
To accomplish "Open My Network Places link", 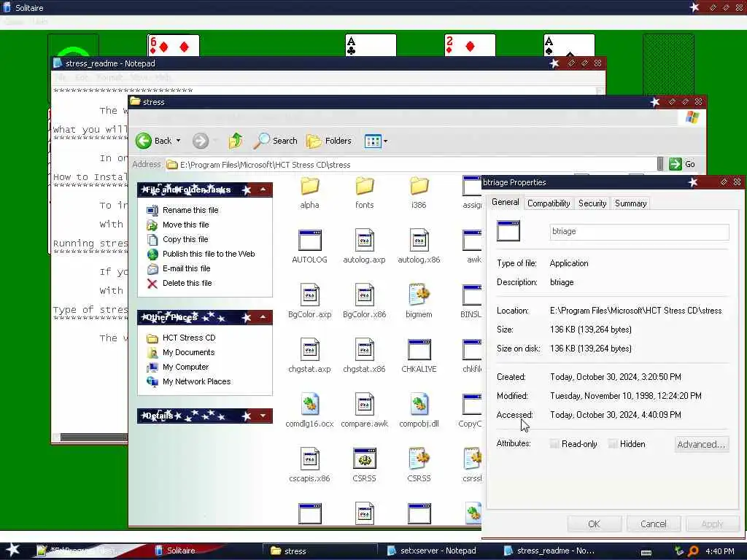I will pos(196,381).
